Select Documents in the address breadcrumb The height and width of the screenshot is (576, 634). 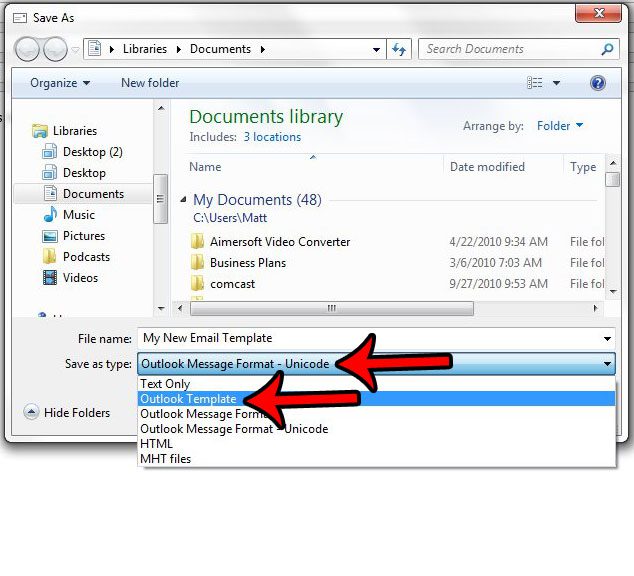pos(220,49)
